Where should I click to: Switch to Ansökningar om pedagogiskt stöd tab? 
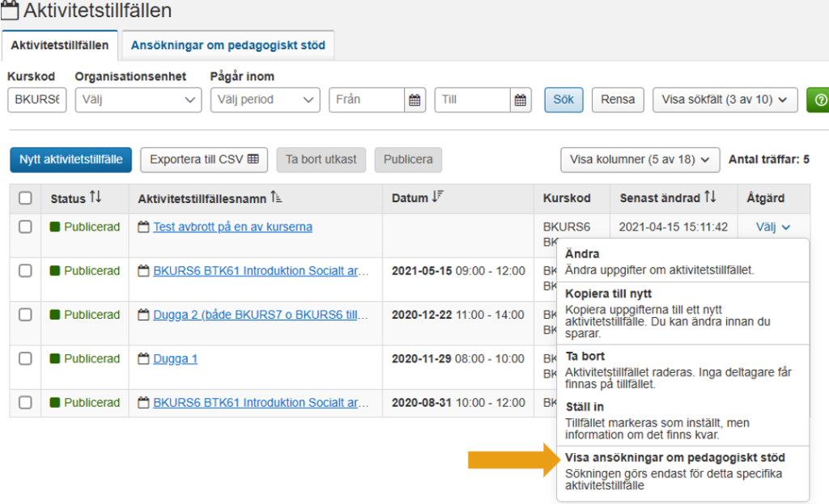227,45
